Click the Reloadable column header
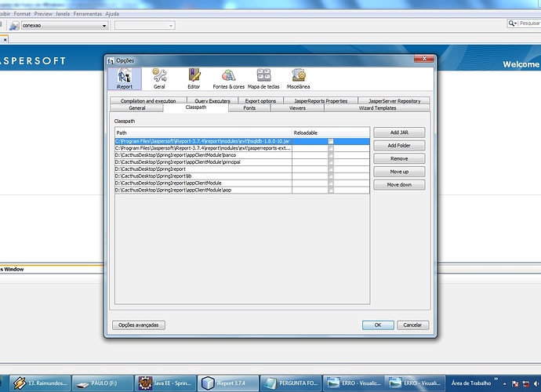The height and width of the screenshot is (392, 541). [331, 132]
